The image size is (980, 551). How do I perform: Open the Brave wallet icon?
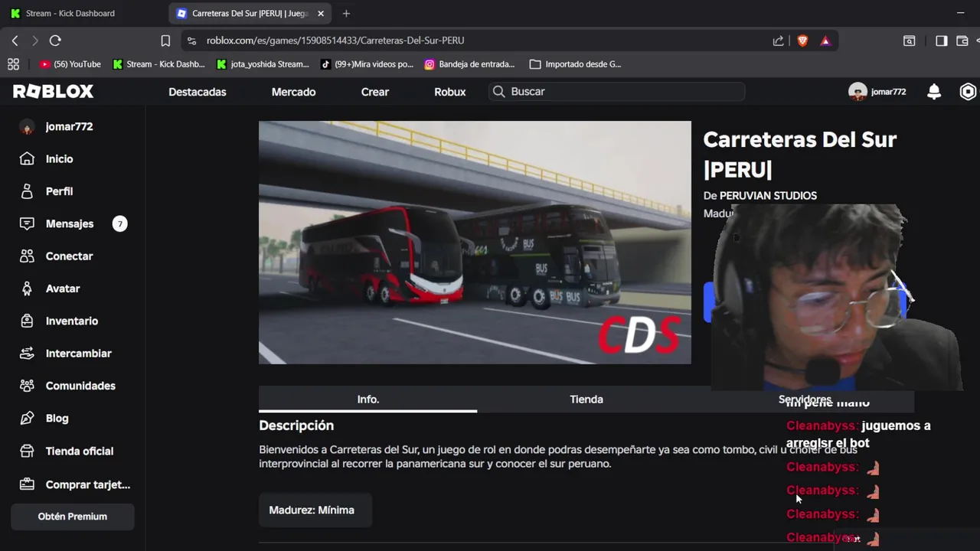962,41
